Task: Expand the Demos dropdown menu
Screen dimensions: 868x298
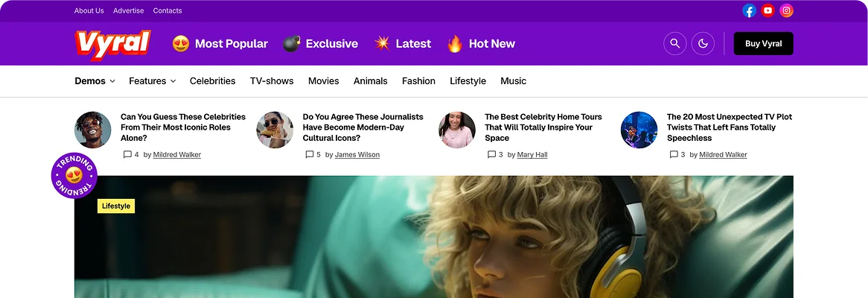Action: click(x=95, y=81)
